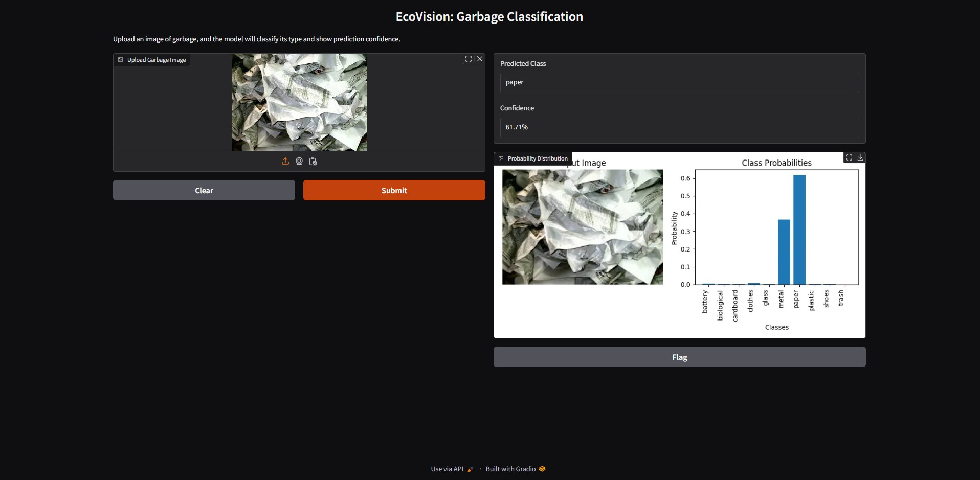Click the metal probability bar

(x=784, y=252)
